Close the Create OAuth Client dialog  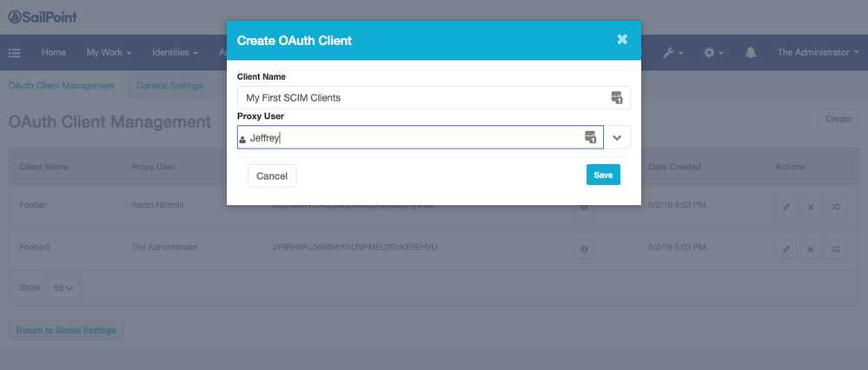coord(622,40)
